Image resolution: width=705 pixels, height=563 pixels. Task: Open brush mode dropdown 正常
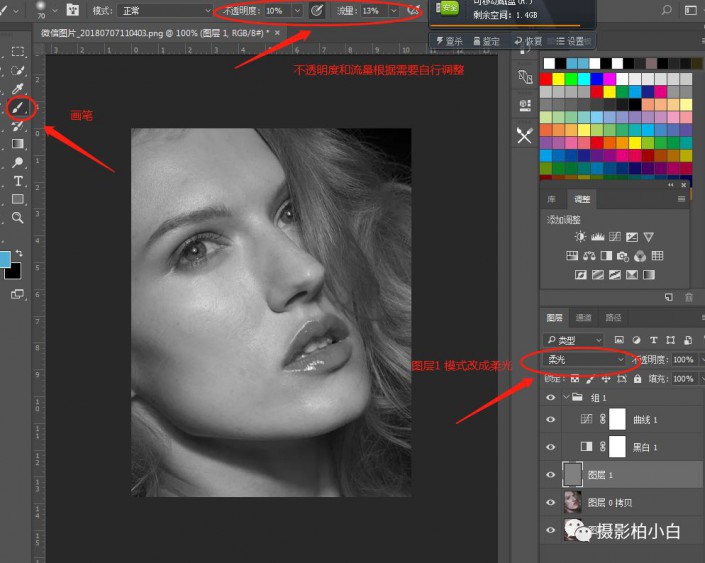coord(165,10)
